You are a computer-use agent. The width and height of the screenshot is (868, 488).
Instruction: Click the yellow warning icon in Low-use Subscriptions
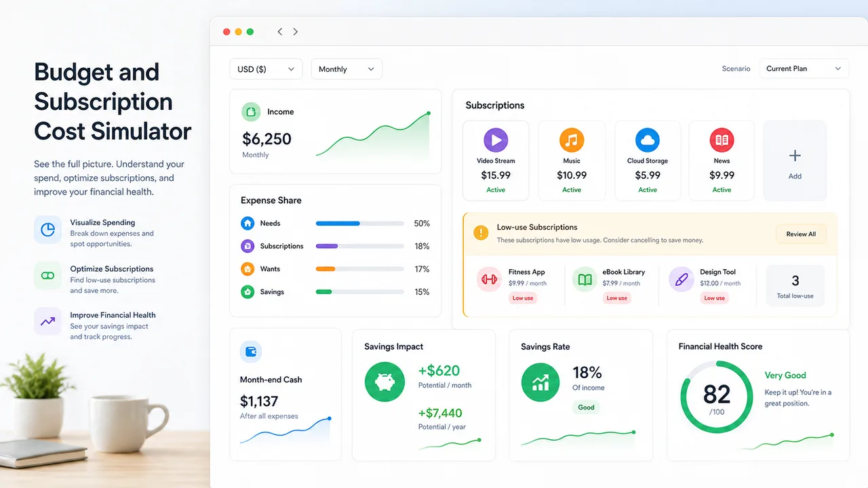point(481,233)
